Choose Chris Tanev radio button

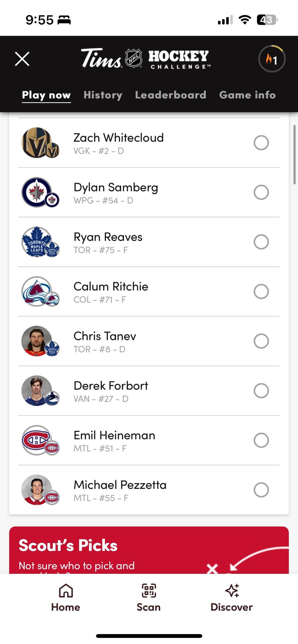click(261, 341)
